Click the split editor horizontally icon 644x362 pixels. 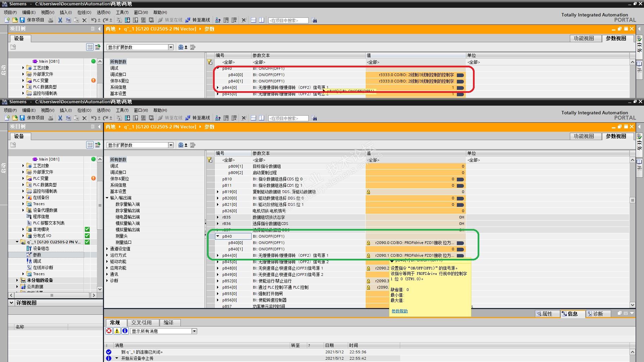coord(254,118)
